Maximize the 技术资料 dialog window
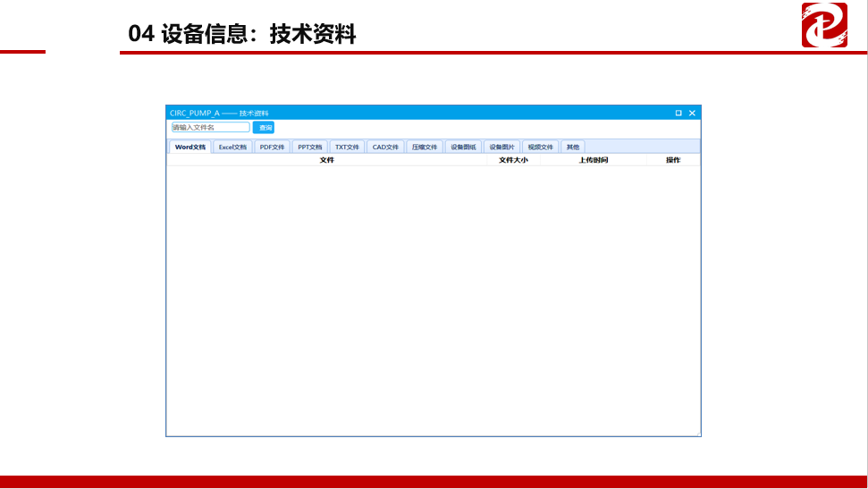Viewport: 868px width, 489px height. coord(678,113)
